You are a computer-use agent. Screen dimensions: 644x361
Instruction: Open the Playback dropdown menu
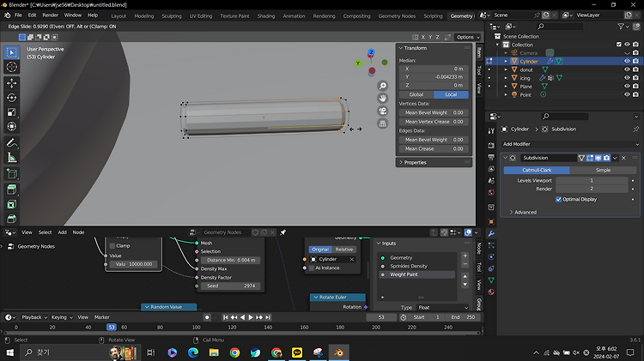[x=34, y=317]
